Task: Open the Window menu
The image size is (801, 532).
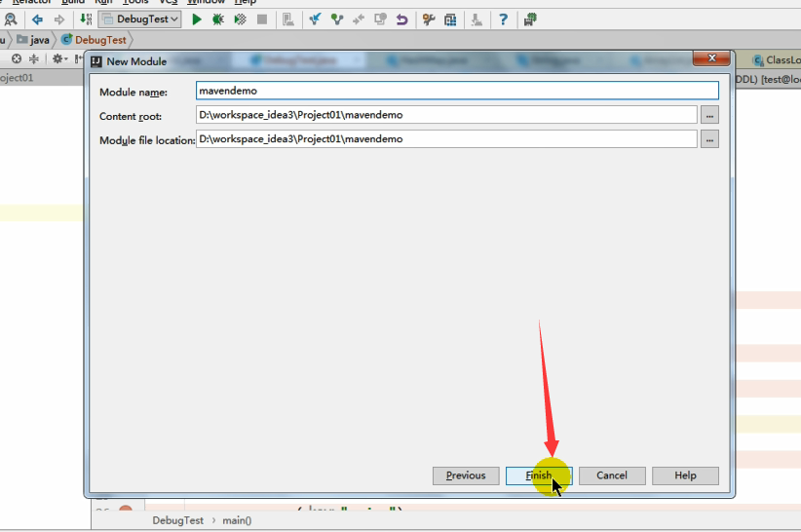Action: [x=206, y=2]
